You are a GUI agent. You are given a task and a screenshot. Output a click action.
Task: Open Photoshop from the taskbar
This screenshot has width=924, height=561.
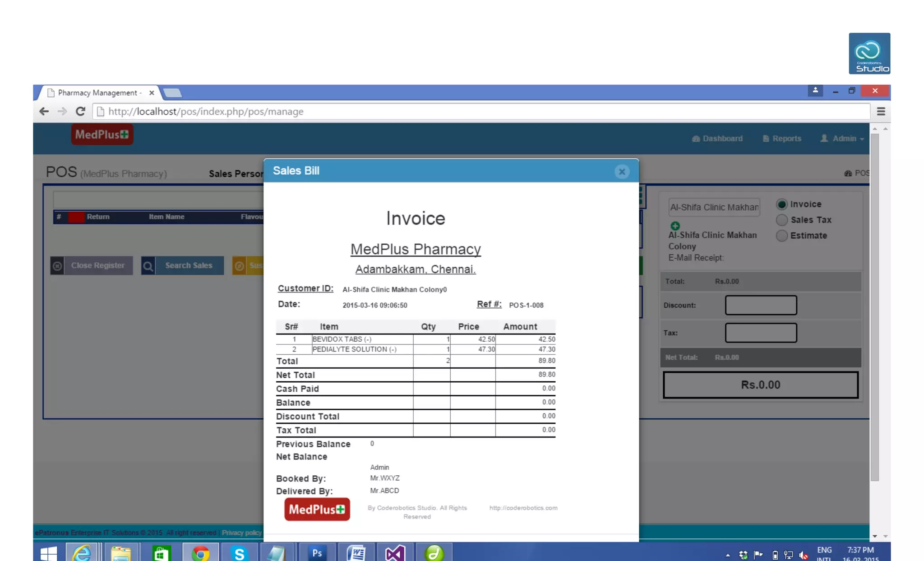pyautogui.click(x=317, y=553)
